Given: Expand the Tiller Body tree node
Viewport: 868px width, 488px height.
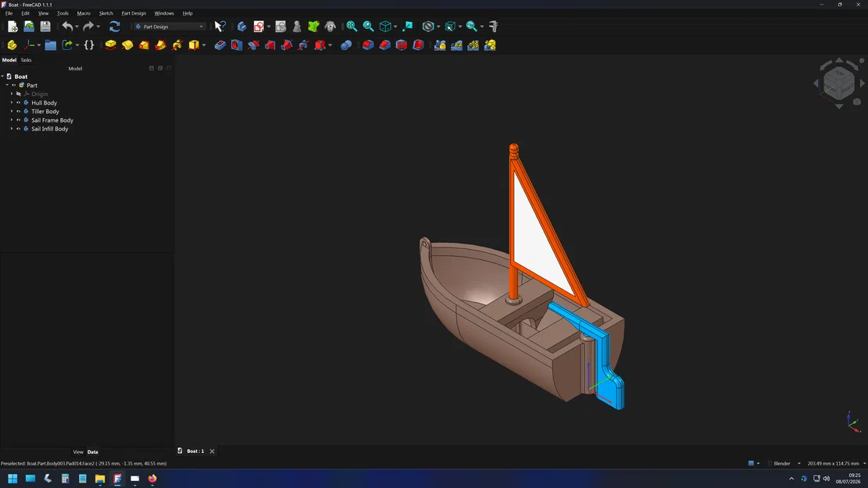Looking at the screenshot, I should coord(12,111).
